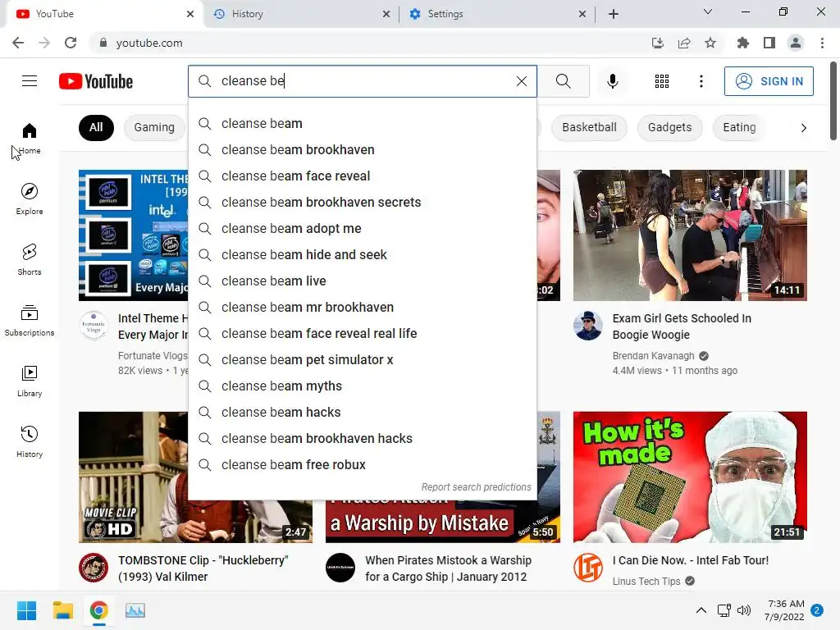The image size is (840, 630).
Task: Click the install app icon in address bar
Action: 657,43
